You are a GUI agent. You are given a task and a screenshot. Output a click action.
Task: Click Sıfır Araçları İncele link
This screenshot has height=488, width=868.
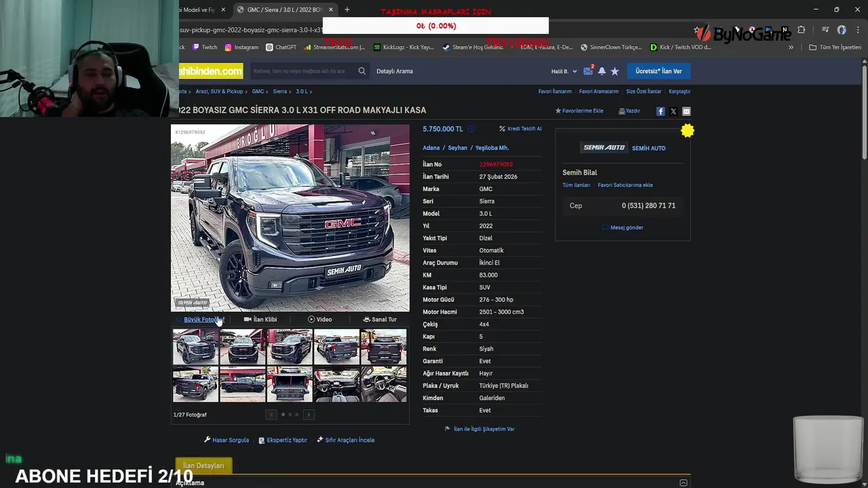(345, 440)
